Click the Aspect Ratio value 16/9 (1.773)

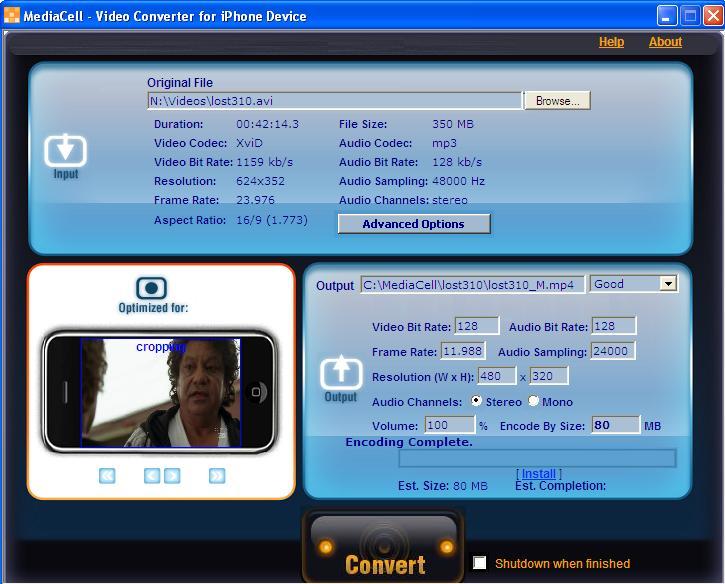tap(272, 220)
